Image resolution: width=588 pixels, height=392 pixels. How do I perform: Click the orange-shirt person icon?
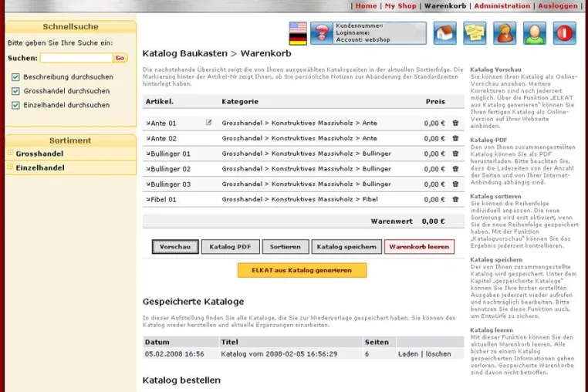(505, 33)
